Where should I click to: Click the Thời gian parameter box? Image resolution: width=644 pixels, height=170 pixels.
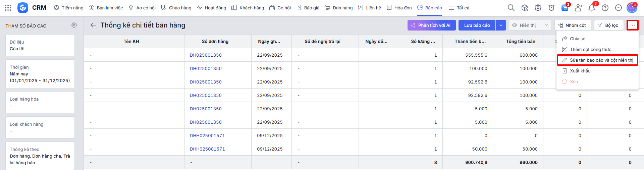point(40,74)
